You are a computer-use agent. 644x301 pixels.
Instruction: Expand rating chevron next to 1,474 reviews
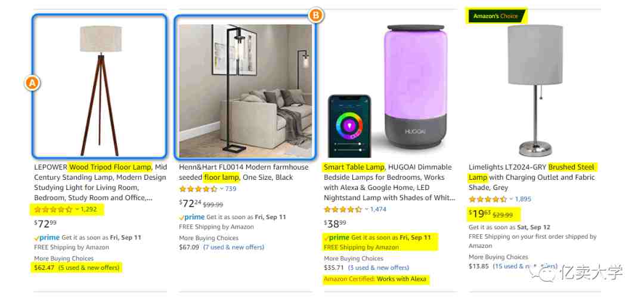[x=367, y=210]
